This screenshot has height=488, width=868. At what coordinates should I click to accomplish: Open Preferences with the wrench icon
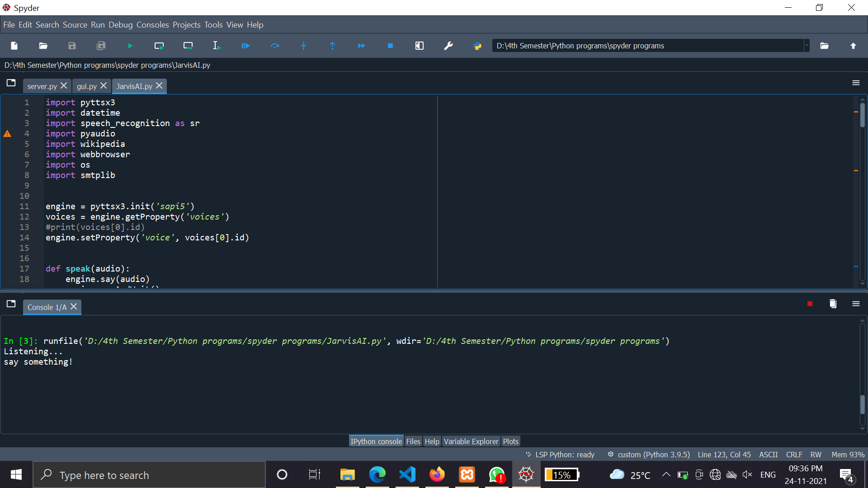pos(448,46)
